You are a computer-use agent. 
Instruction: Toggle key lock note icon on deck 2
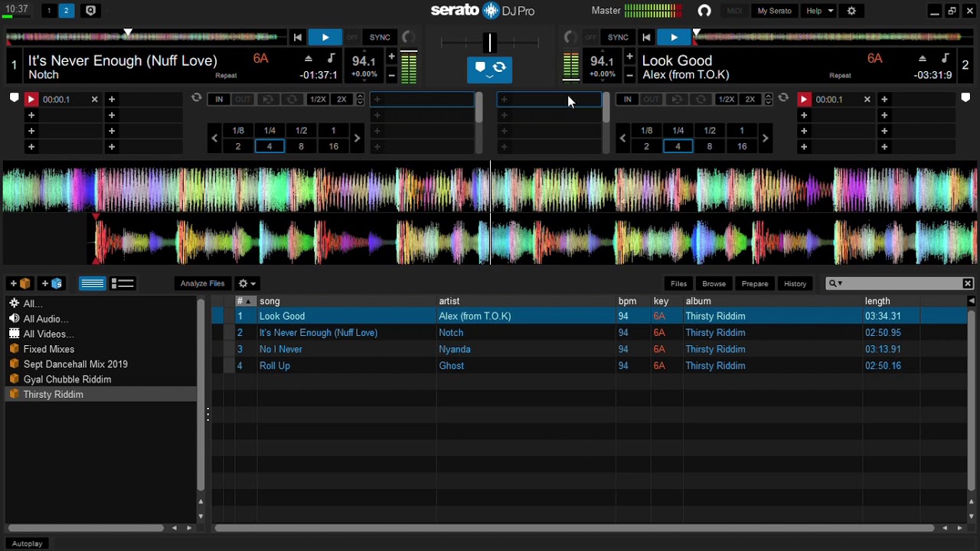(x=946, y=59)
